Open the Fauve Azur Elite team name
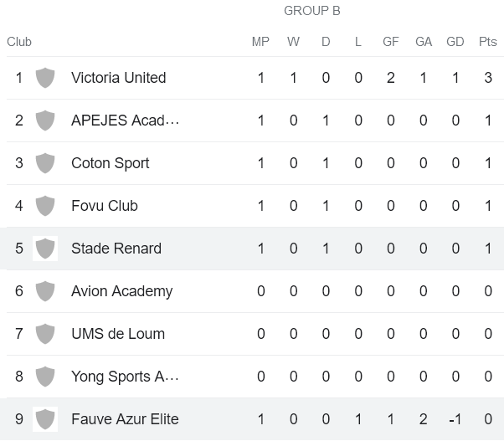The width and height of the screenshot is (504, 441). click(125, 419)
